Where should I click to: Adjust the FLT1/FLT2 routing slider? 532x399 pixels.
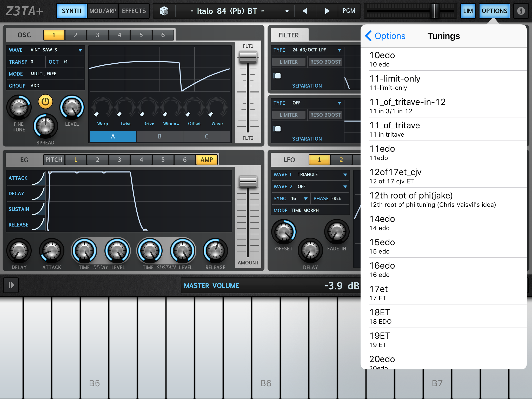click(x=248, y=57)
